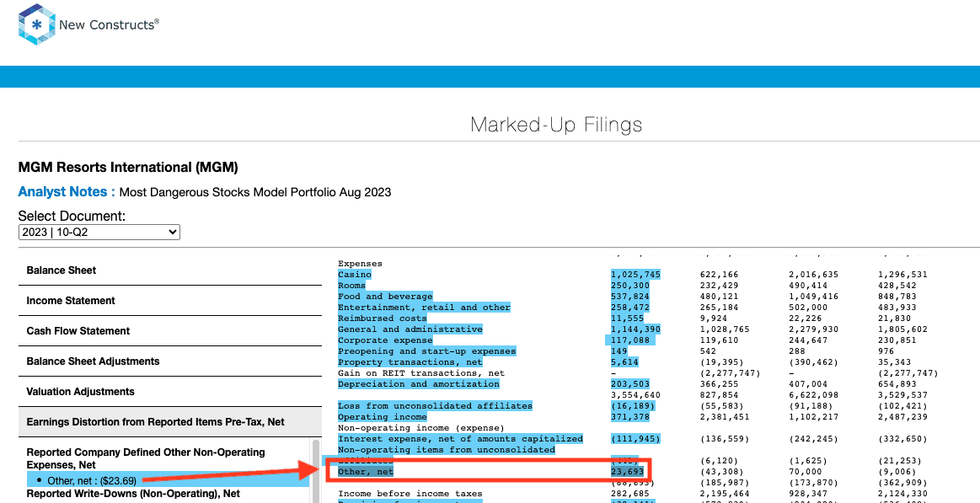Click Preopening and start-up expenses line
The height and width of the screenshot is (503, 980).
point(427,351)
